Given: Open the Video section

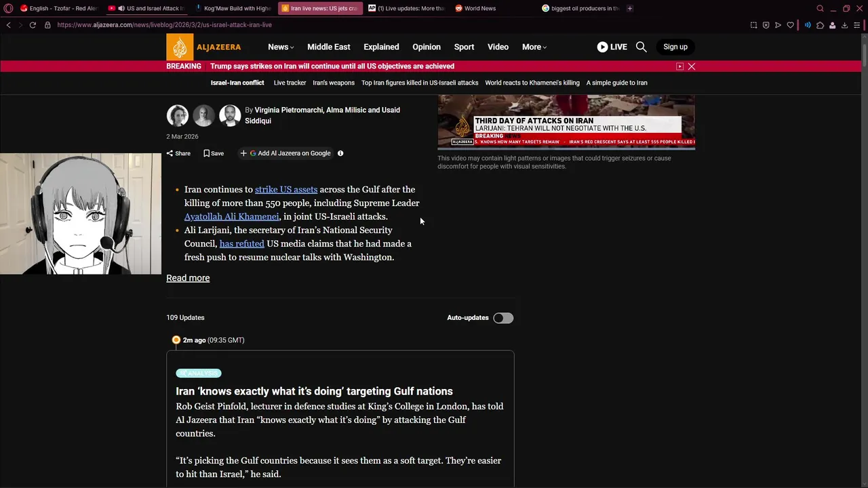Looking at the screenshot, I should pyautogui.click(x=498, y=47).
